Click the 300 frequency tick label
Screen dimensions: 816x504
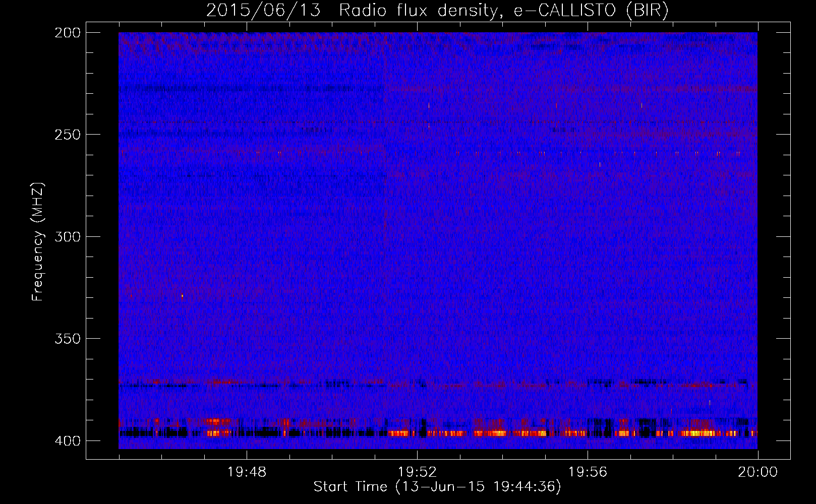pyautogui.click(x=67, y=236)
